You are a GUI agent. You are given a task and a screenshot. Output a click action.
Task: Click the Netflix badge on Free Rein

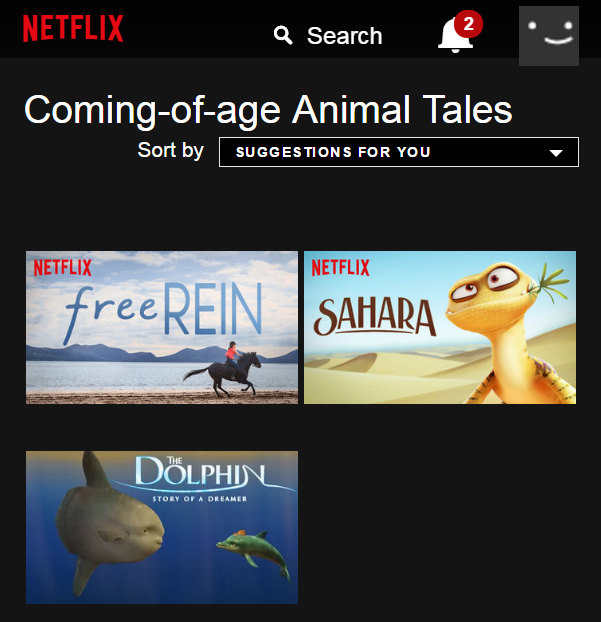(x=63, y=268)
